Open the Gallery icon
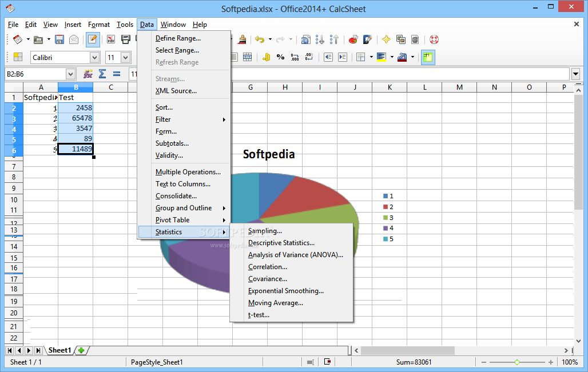 coord(401,39)
